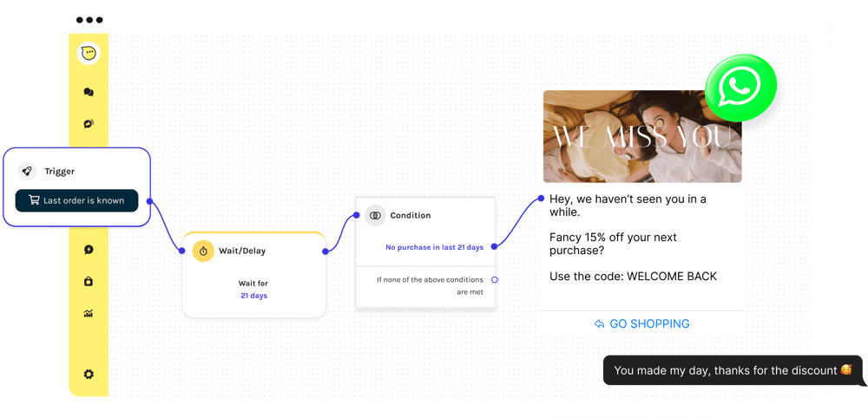Screen dimensions: 868x418
Task: Click the WE MISS YOU banner image
Action: coord(642,136)
